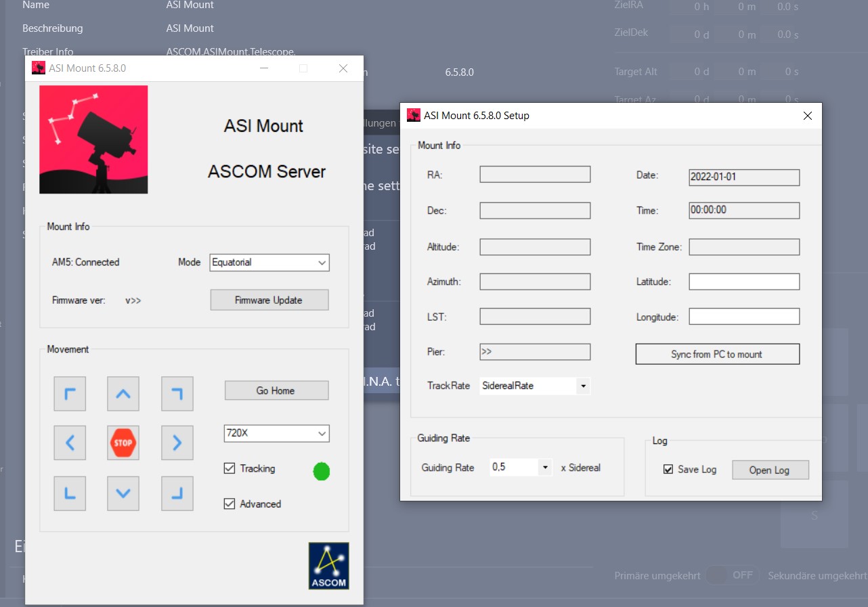868x607 pixels.
Task: Click the green tracking status indicator
Action: pos(322,472)
